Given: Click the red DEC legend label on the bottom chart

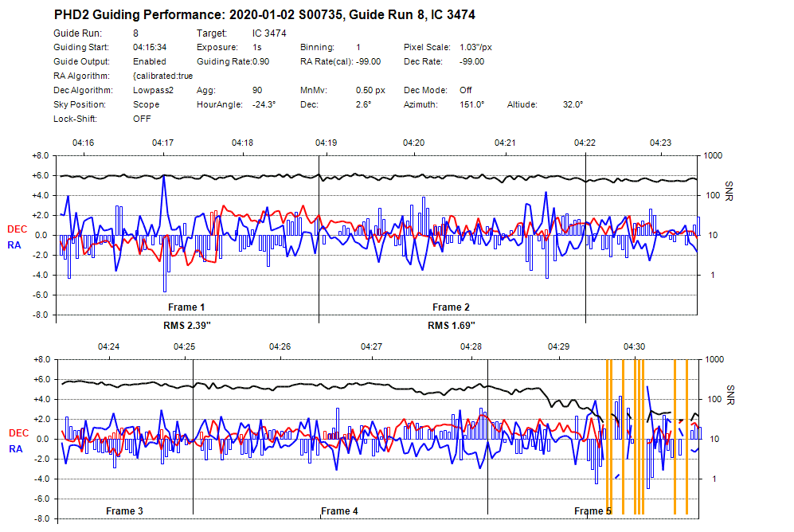Looking at the screenshot, I should 18,433.
